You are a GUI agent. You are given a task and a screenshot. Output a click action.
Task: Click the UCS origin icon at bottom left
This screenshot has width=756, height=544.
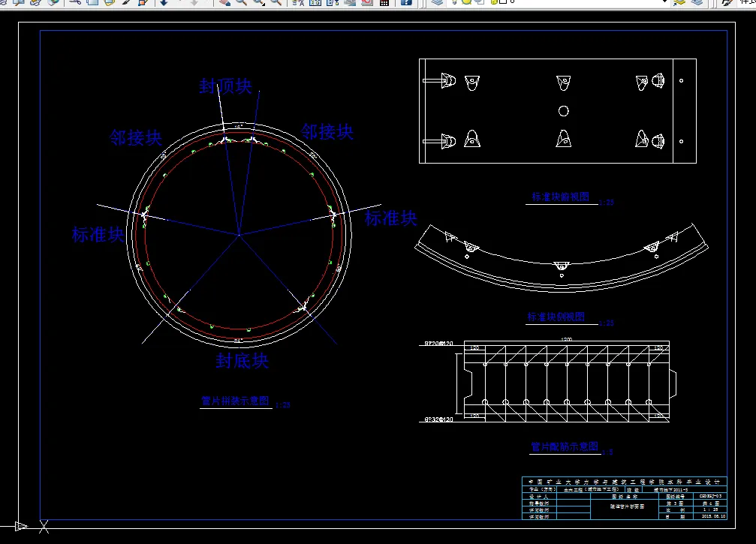coord(44,526)
